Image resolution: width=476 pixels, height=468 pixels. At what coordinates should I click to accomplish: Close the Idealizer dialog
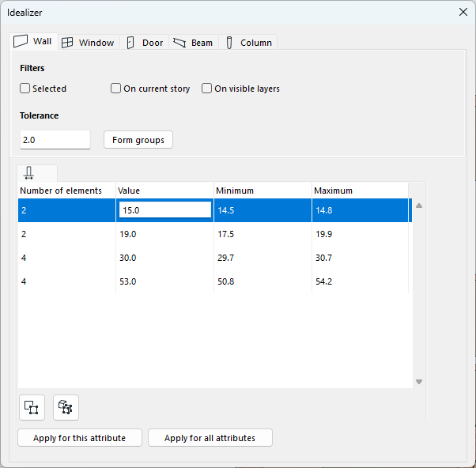(463, 12)
